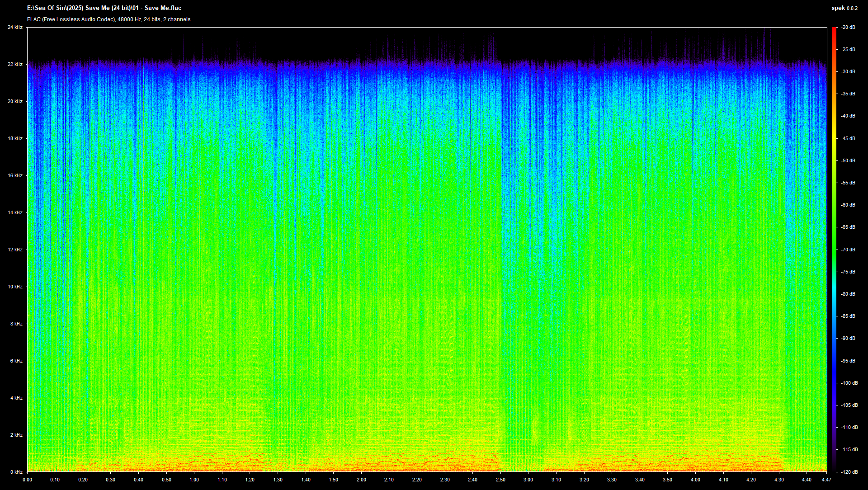Image resolution: width=868 pixels, height=490 pixels.
Task: Click the 2:00 time axis marker
Action: [361, 480]
